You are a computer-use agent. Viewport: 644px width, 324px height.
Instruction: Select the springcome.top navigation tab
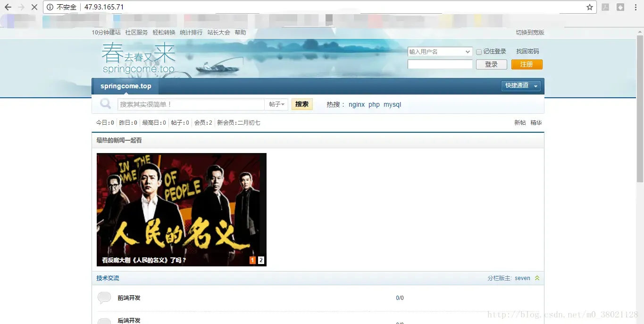point(125,86)
